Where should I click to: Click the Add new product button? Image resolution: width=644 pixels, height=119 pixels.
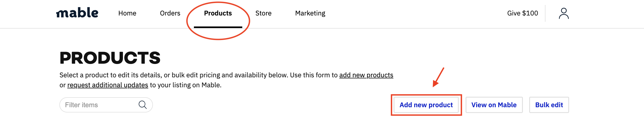tap(426, 105)
